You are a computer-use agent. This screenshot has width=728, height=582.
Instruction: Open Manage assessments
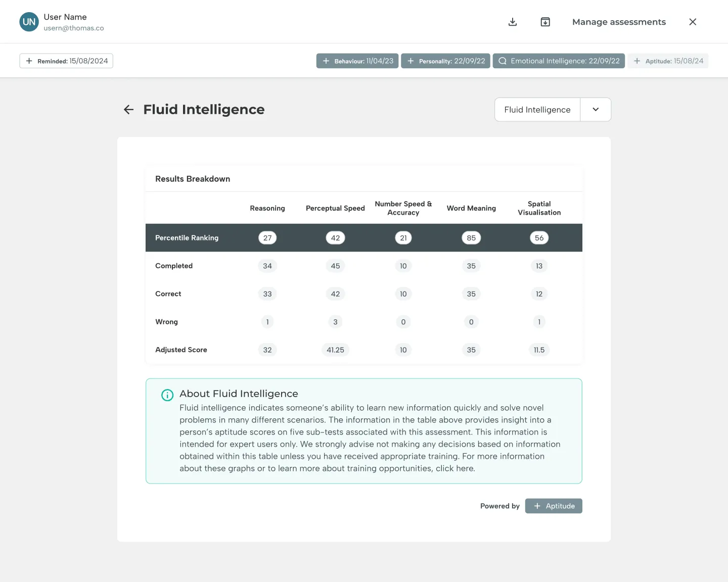619,22
